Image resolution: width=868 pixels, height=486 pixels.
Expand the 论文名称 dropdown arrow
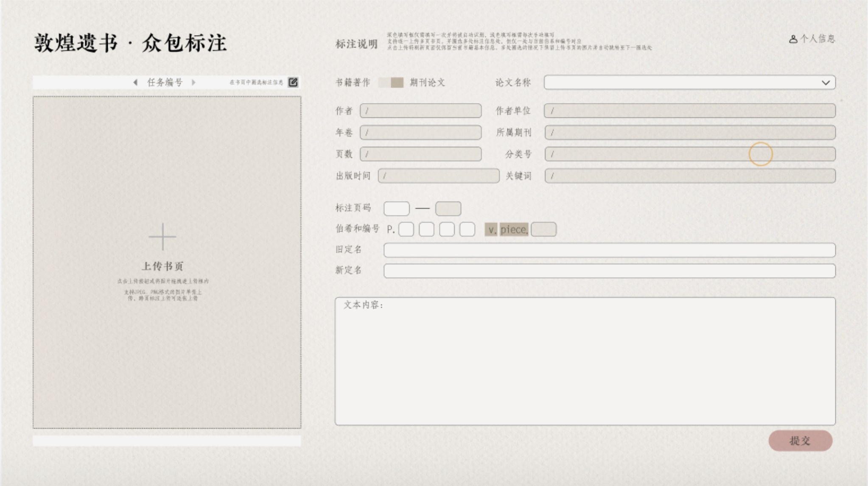pyautogui.click(x=825, y=83)
